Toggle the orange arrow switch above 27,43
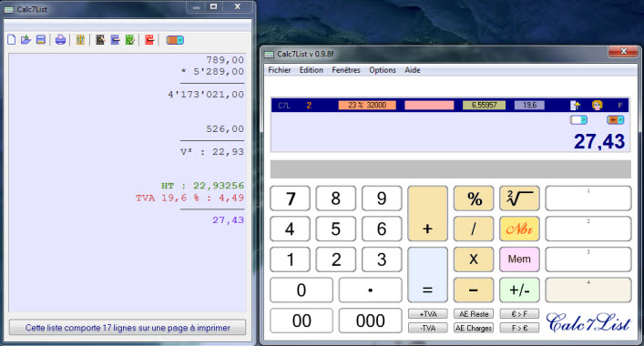Image resolution: width=644 pixels, height=346 pixels. pos(615,120)
